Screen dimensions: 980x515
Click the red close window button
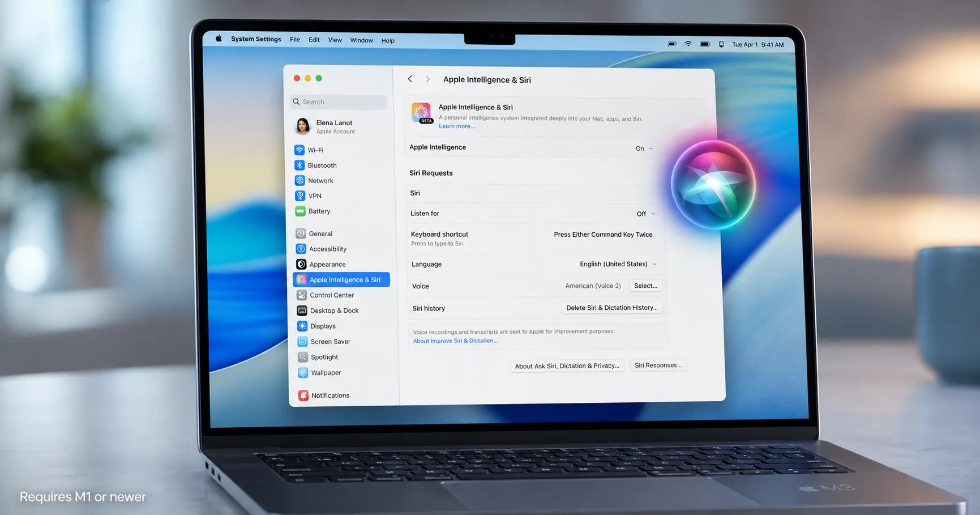tap(297, 78)
